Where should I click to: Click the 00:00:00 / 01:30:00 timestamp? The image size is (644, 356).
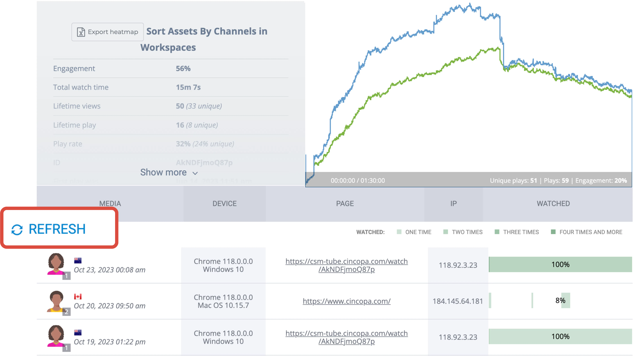pyautogui.click(x=358, y=180)
